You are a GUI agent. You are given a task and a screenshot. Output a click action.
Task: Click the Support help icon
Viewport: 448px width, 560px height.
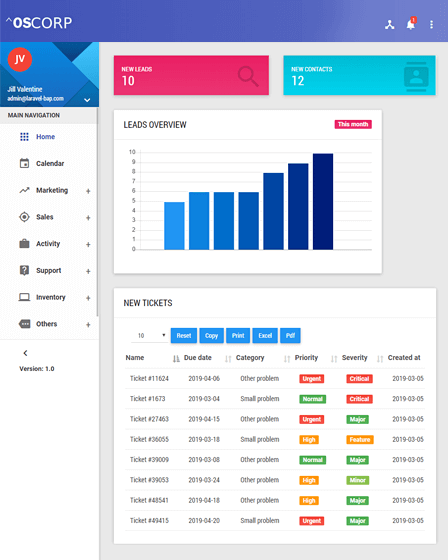click(24, 270)
